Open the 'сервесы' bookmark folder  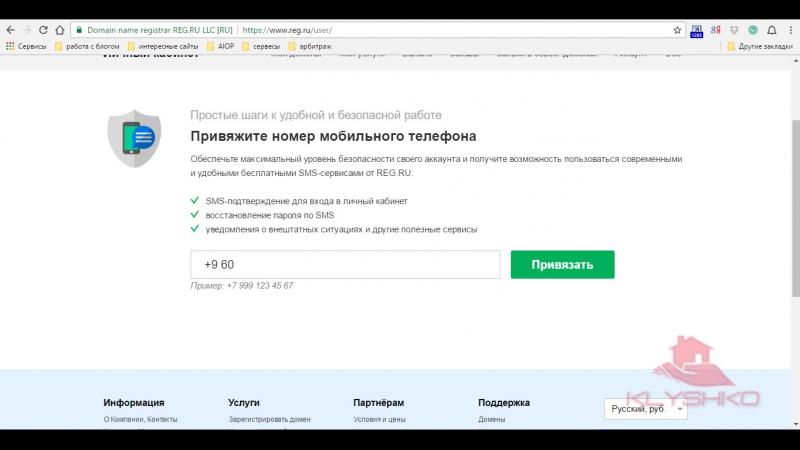click(x=261, y=46)
